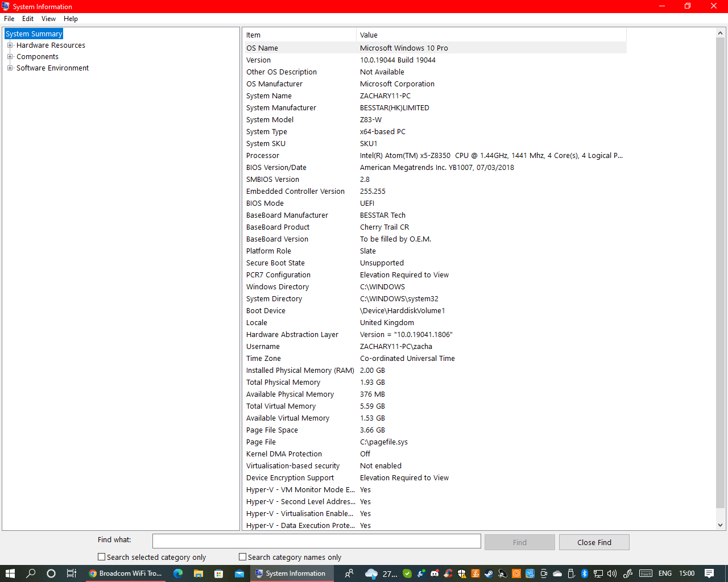Tick Search selected category only checkbox
Screen dimensions: 728x582
point(102,557)
